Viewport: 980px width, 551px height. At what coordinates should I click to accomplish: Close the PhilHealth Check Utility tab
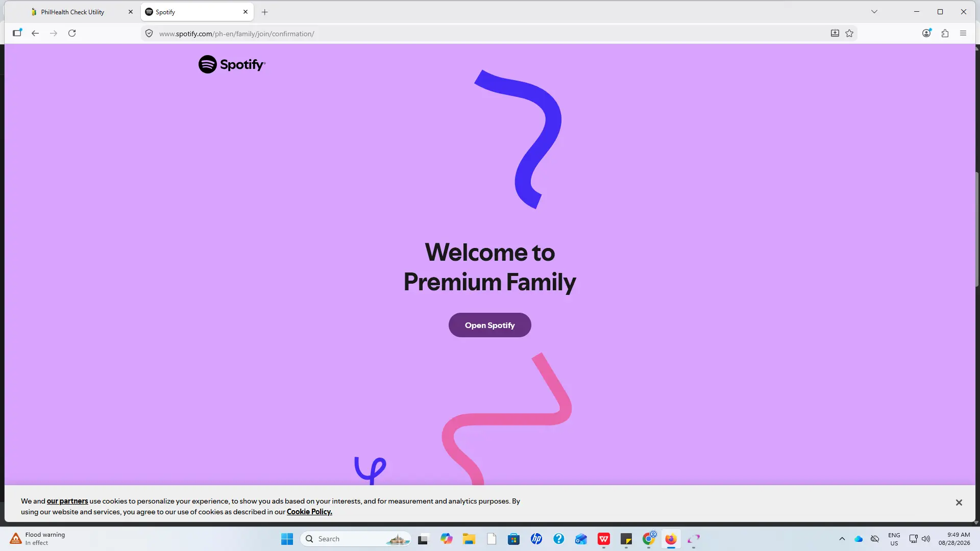[131, 12]
